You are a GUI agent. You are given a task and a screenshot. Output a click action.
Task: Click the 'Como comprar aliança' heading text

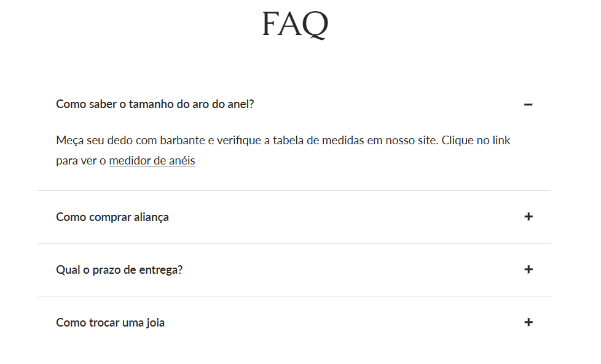112,217
